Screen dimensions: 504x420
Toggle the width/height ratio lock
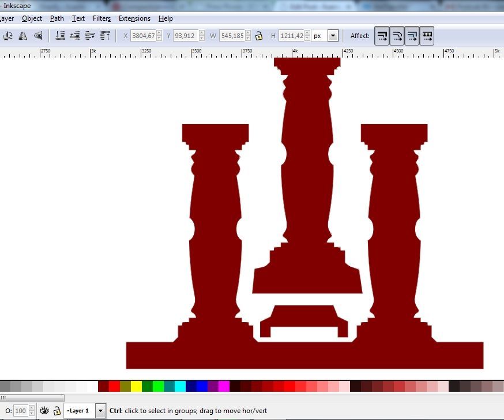tap(259, 36)
